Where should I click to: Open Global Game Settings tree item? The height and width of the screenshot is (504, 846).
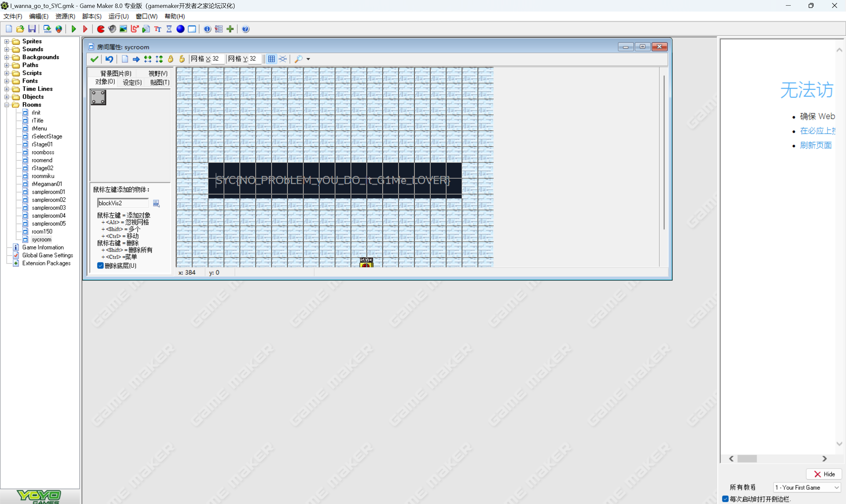pos(48,255)
